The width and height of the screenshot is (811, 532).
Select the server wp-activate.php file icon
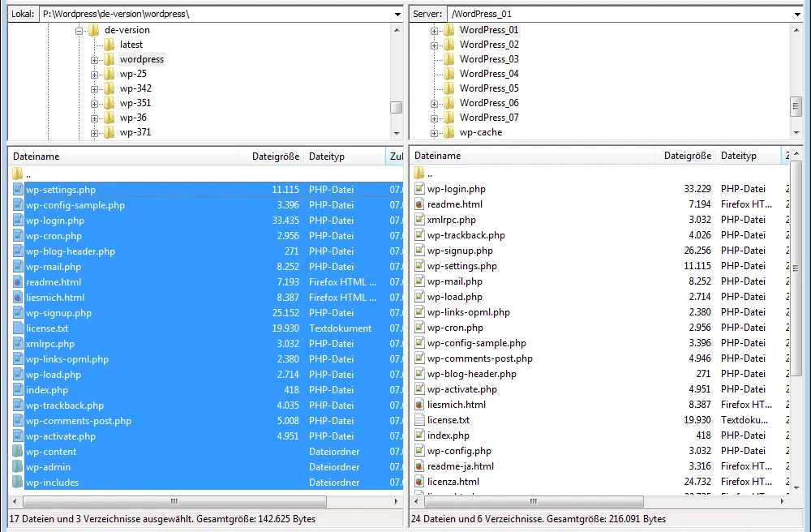[x=419, y=389]
